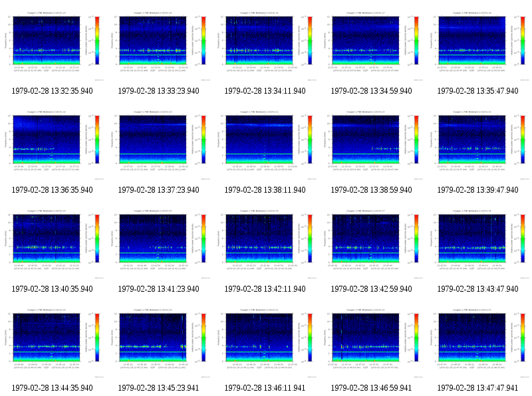Select caption text 1979-02-28 13:34:11.940
This screenshot has width=532, height=396.
(x=265, y=91)
